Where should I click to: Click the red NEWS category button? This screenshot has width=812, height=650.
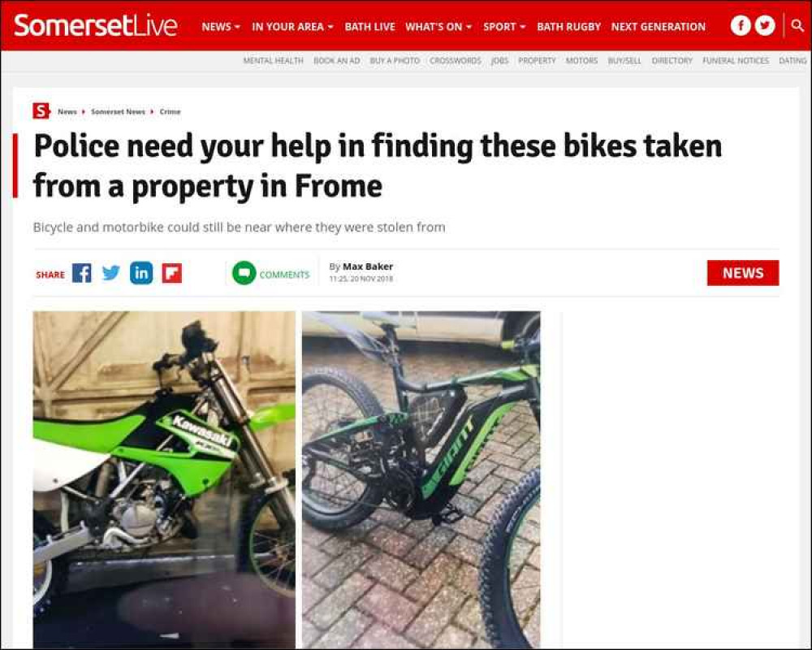[743, 273]
